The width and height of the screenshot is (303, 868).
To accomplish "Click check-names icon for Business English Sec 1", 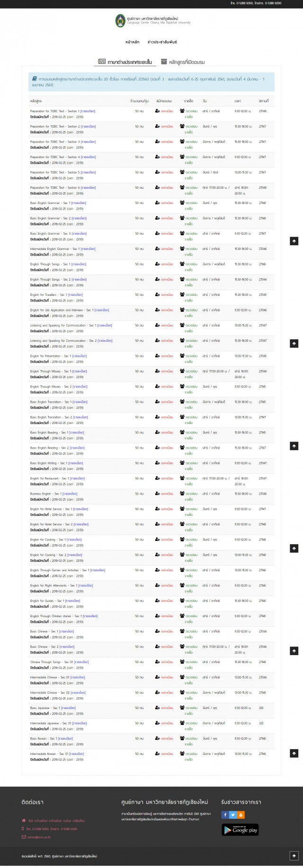I will pyautogui.click(x=182, y=494).
